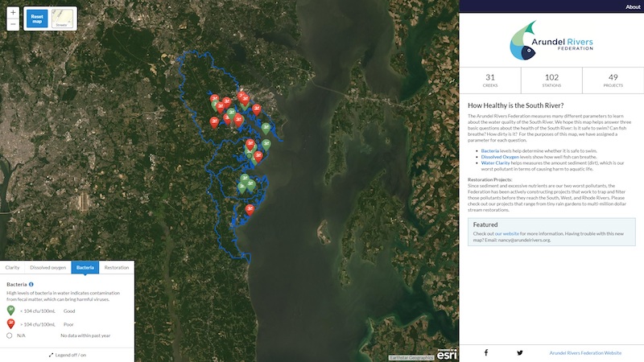Select the 102 Stations counter
This screenshot has width=644, height=362.
coord(551,80)
